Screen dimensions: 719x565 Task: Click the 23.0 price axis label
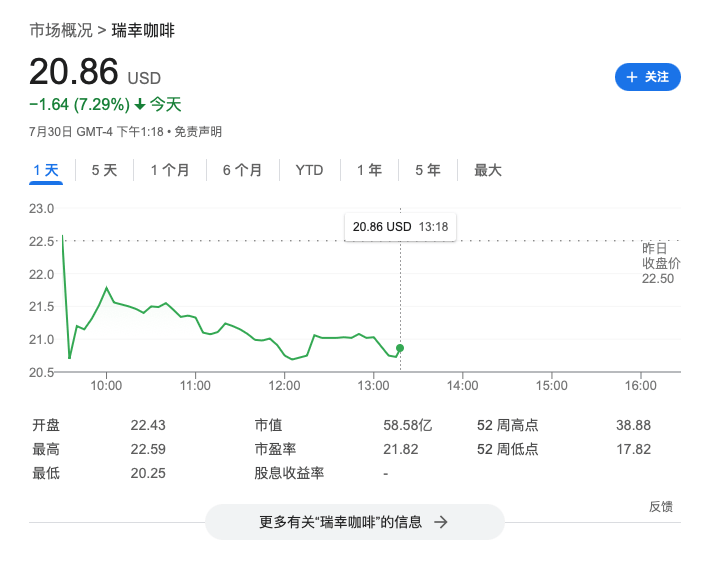point(42,209)
